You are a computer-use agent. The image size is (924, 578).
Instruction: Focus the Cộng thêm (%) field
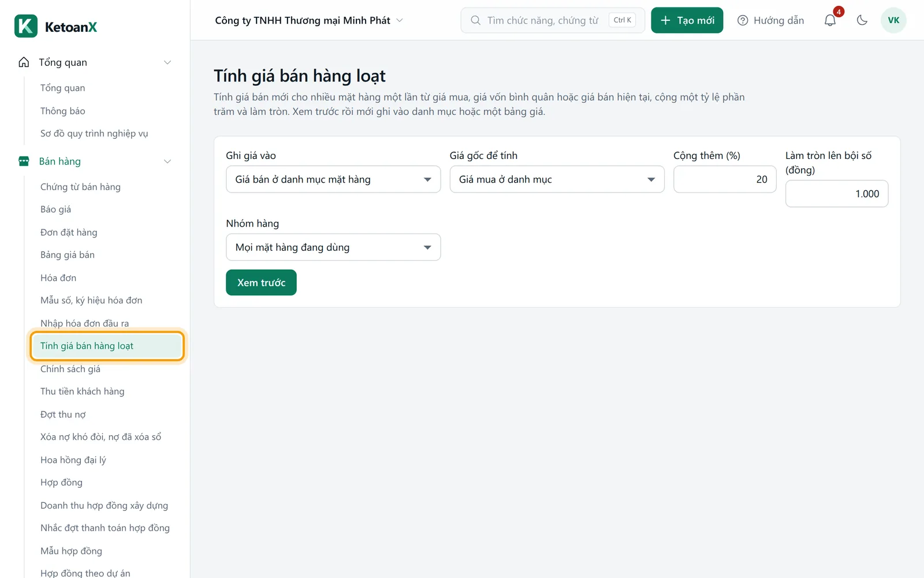725,179
